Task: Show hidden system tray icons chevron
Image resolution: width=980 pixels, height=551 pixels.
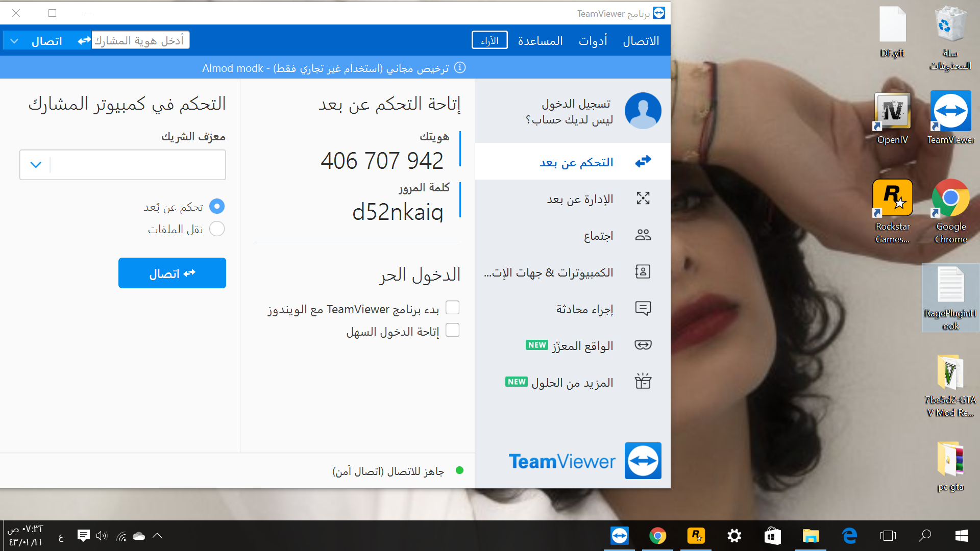Action: click(157, 536)
